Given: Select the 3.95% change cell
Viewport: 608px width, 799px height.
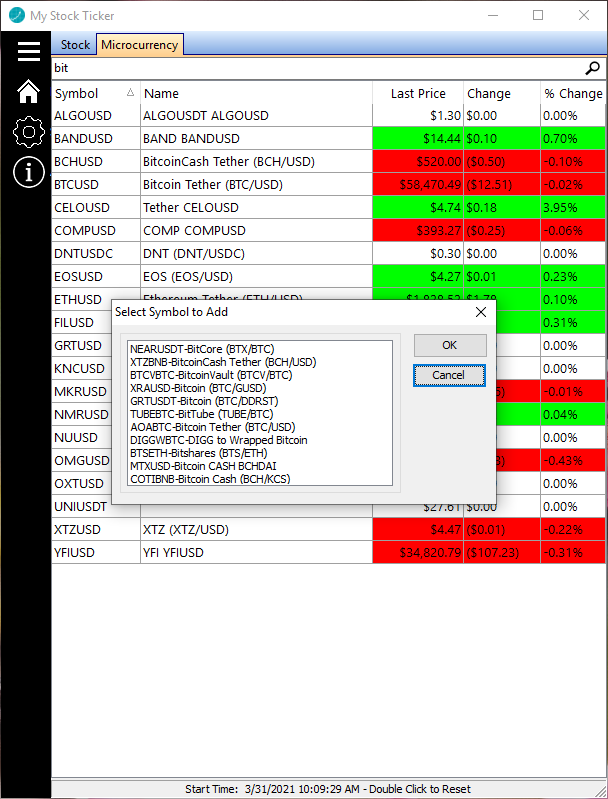Looking at the screenshot, I should coord(573,207).
